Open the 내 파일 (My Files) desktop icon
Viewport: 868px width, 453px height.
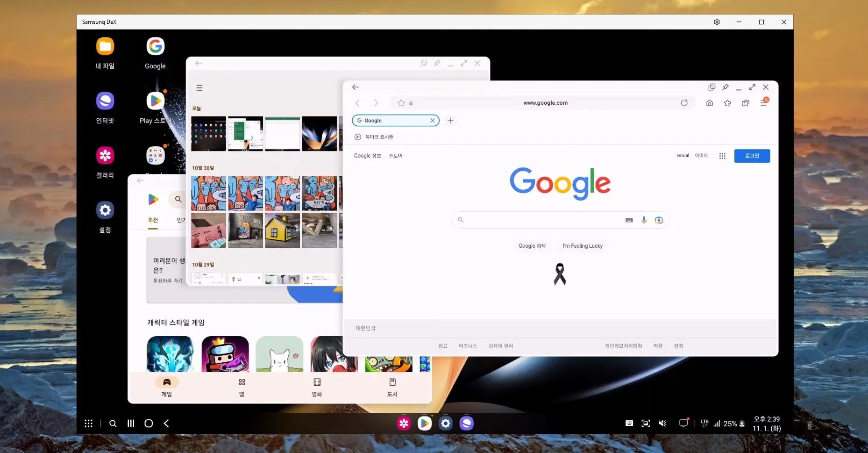coord(105,47)
